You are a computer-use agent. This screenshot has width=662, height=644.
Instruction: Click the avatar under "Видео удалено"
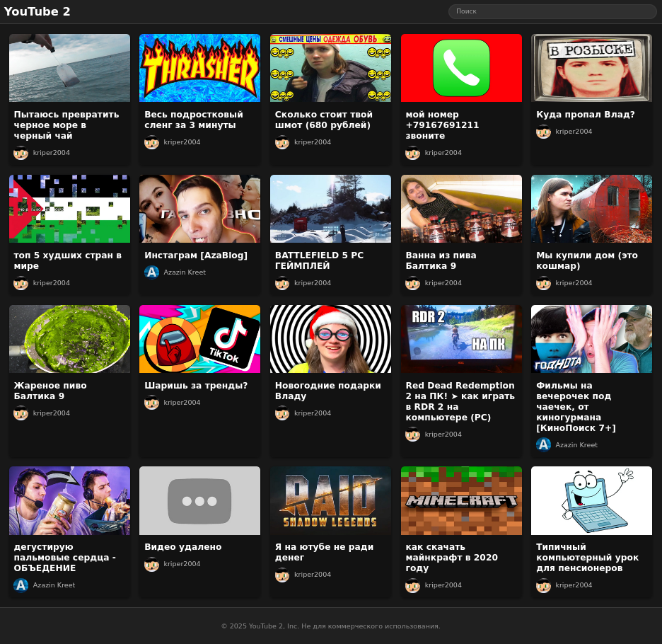point(151,564)
